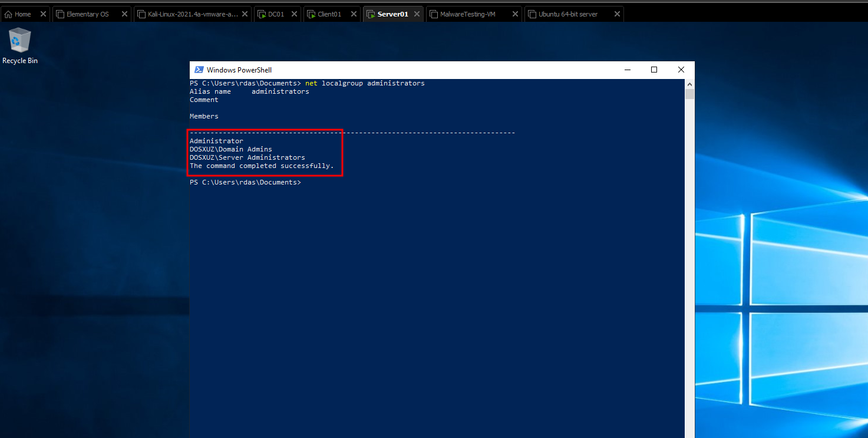
Task: Click the PowerShell scrollbar up arrow
Action: tap(689, 84)
